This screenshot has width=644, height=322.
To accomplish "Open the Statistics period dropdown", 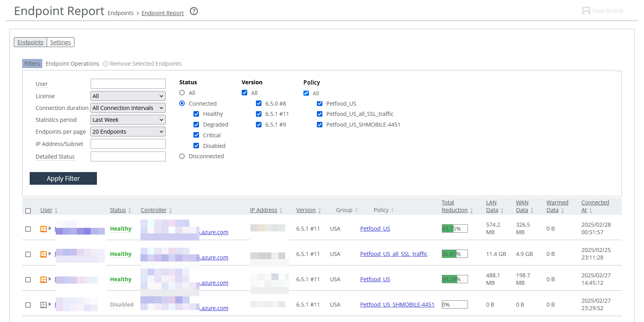I will pyautogui.click(x=128, y=120).
